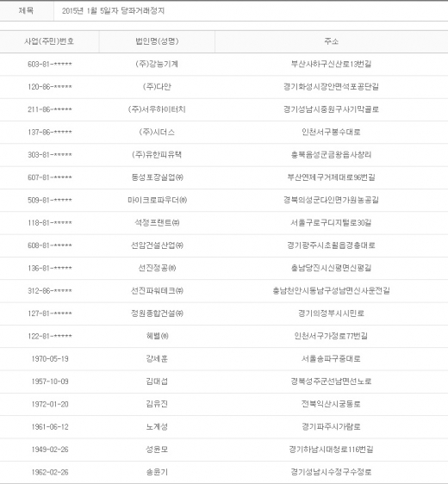The height and width of the screenshot is (484, 448).
Task: Select business number 118-81-*****
Action: click(50, 223)
